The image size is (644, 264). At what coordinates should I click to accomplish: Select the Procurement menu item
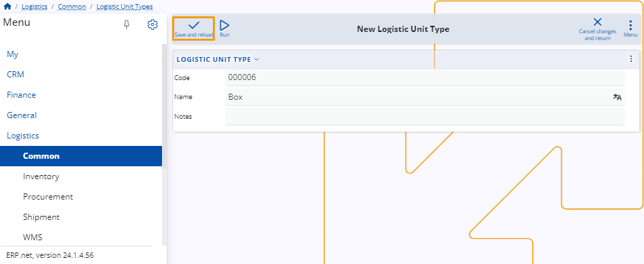click(48, 197)
